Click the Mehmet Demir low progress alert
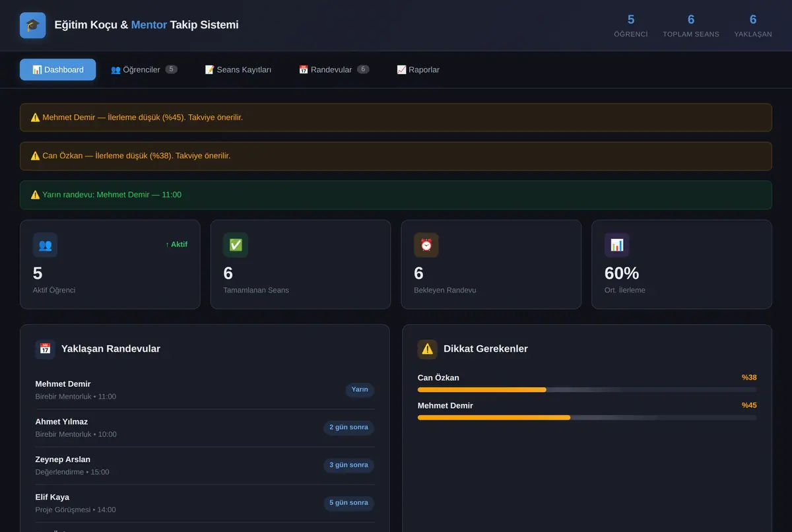The height and width of the screenshot is (532, 792). 396,117
